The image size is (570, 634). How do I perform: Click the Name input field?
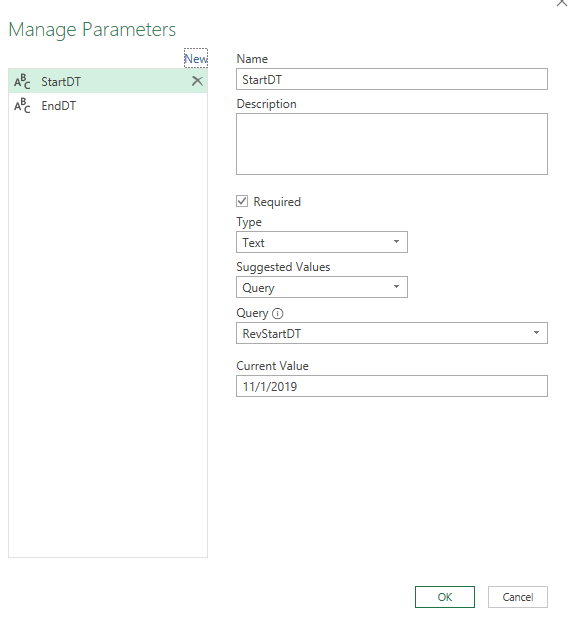tap(392, 79)
